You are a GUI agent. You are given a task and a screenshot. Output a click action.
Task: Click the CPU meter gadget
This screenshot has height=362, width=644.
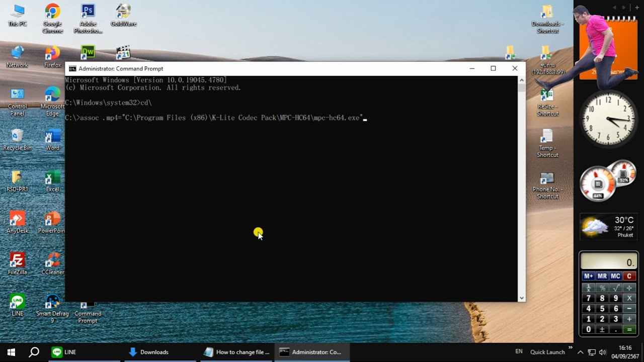(607, 180)
